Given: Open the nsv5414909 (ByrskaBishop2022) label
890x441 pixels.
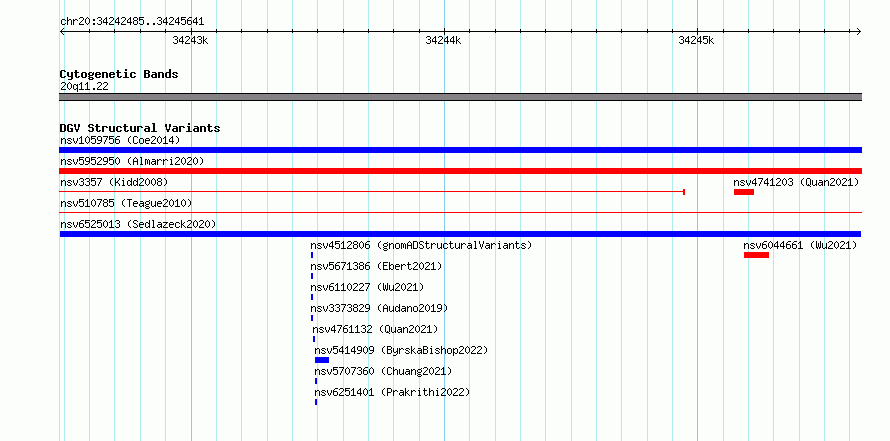Looking at the screenshot, I should pos(401,350).
